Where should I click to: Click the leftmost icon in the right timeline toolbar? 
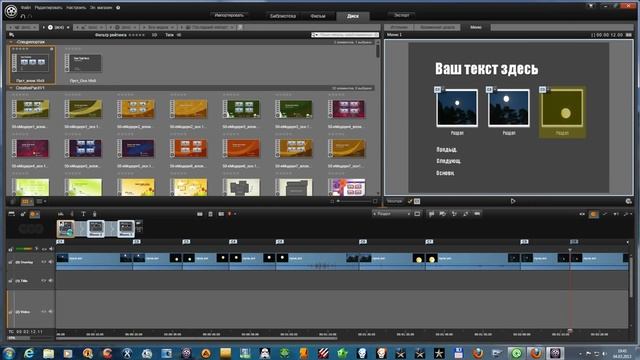coord(582,214)
